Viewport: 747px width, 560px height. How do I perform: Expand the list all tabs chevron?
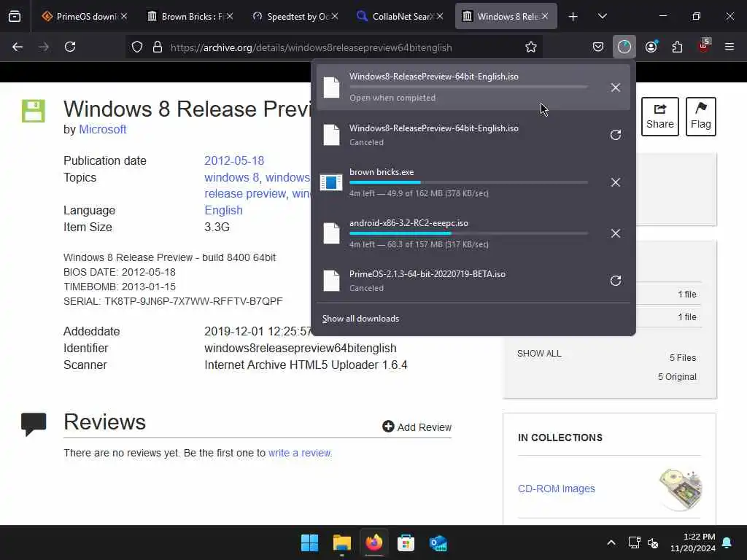point(602,16)
